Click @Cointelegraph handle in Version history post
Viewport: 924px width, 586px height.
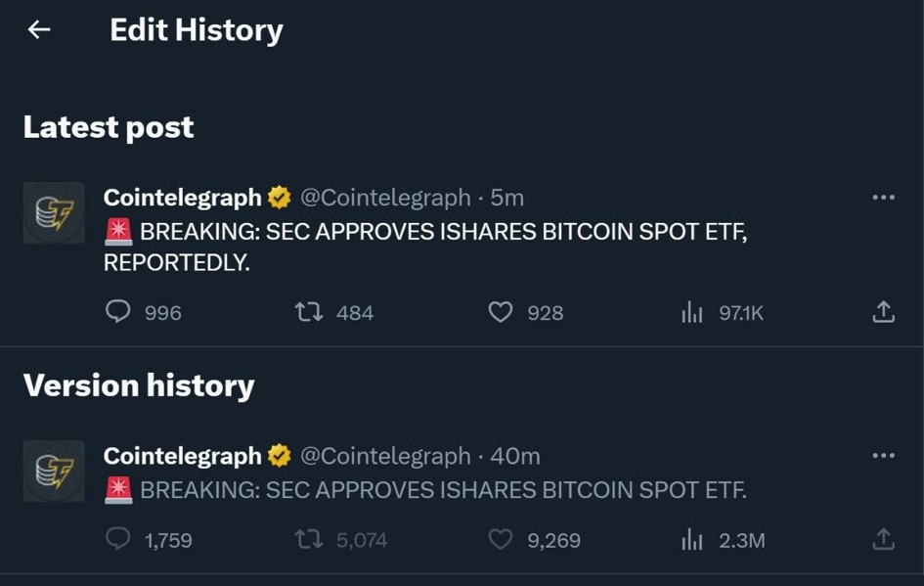pos(385,456)
